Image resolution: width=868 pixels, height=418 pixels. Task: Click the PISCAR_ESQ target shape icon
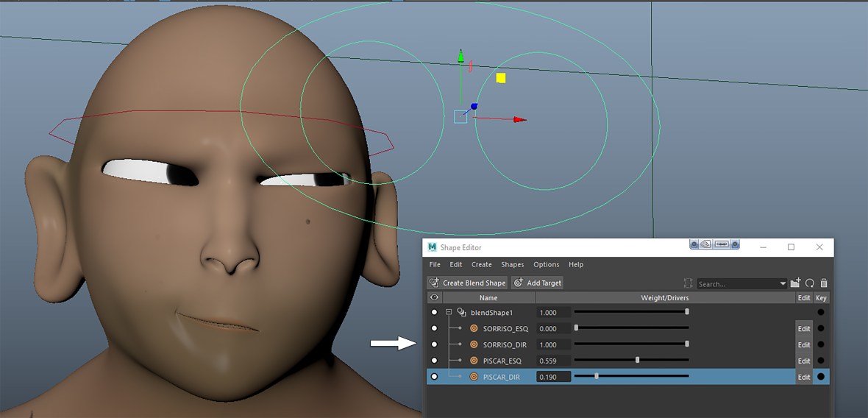click(474, 361)
